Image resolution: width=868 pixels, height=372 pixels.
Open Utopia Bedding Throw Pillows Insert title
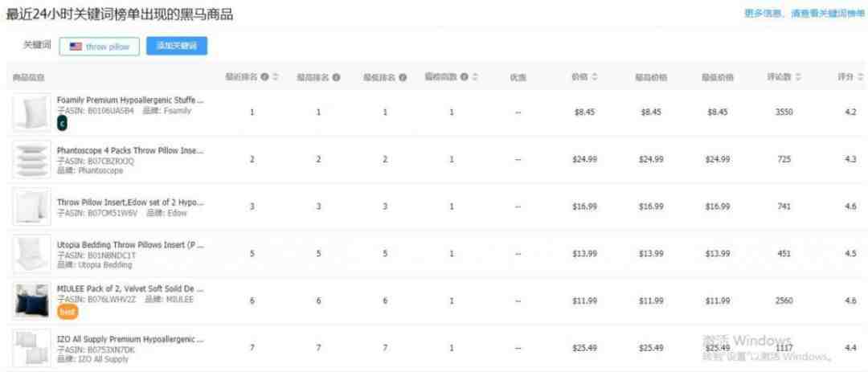coord(130,244)
